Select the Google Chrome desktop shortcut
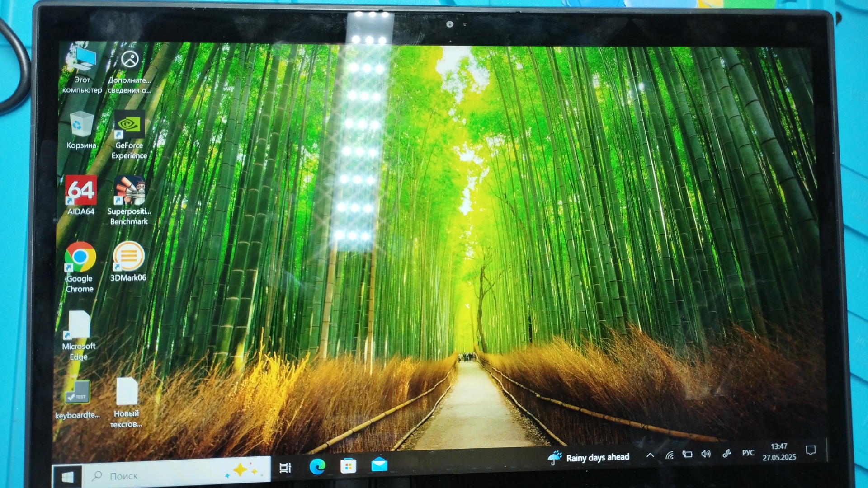 pos(80,258)
